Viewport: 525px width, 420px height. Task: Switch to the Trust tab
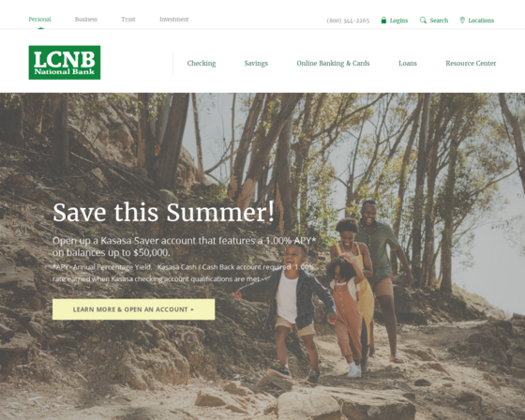(x=128, y=19)
